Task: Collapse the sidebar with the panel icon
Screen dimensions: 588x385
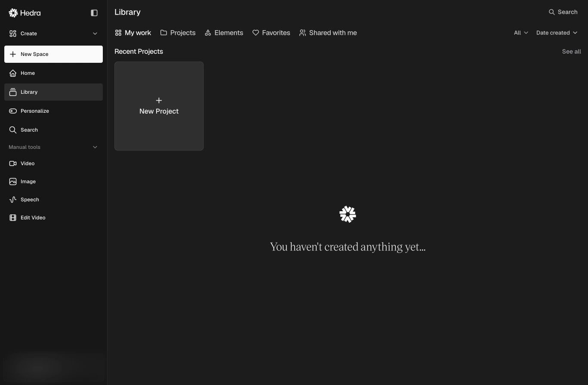Action: (x=94, y=13)
